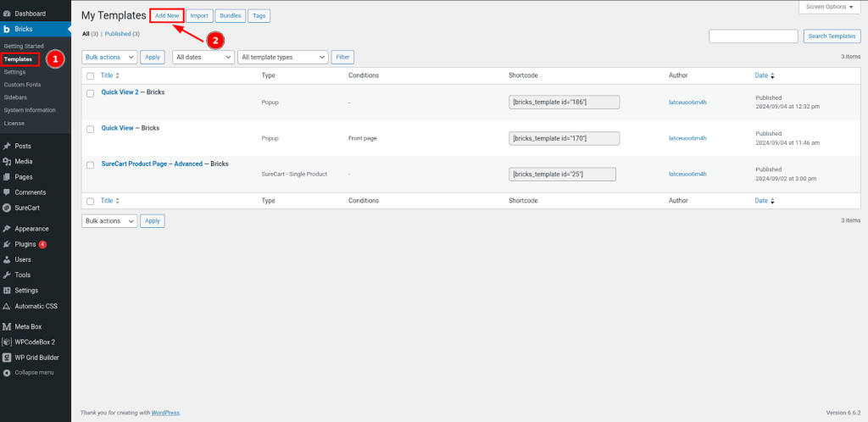Click the Dashboard icon in sidebar

click(7, 14)
